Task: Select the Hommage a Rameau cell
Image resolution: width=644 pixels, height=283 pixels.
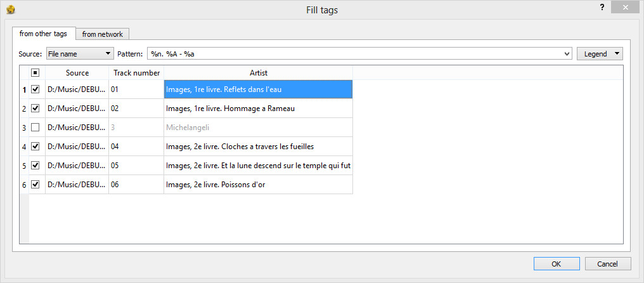Action: click(x=259, y=109)
